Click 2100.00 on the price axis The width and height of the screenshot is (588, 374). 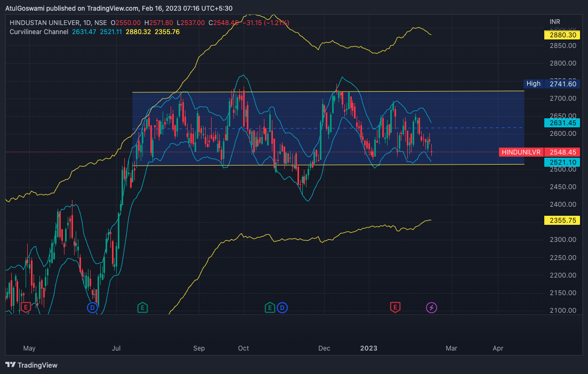click(563, 310)
